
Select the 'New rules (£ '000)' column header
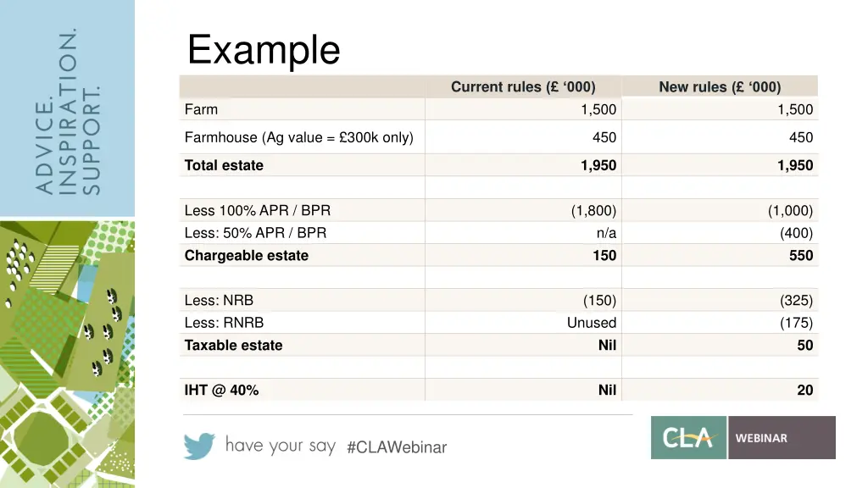(x=720, y=87)
